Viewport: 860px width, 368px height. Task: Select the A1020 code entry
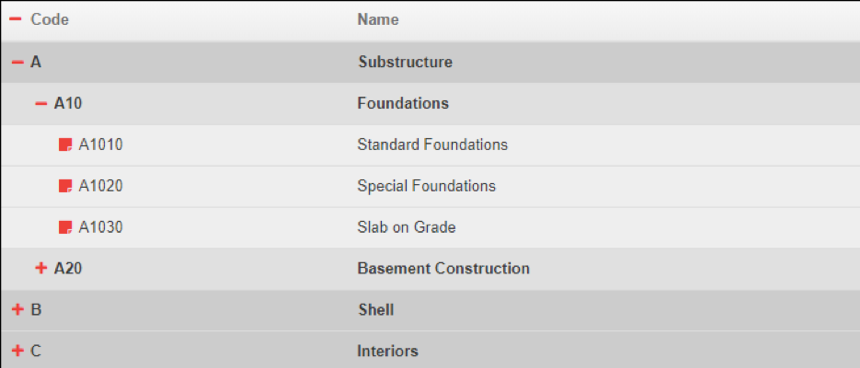point(101,186)
